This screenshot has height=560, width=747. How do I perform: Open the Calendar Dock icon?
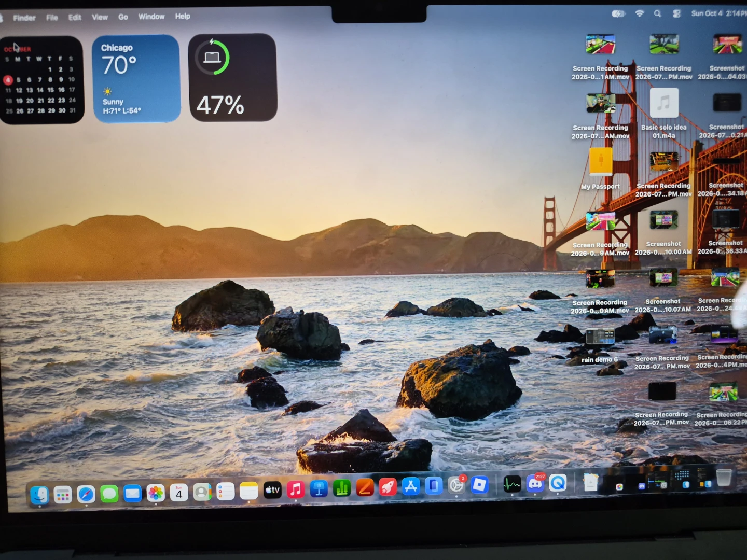pyautogui.click(x=179, y=492)
